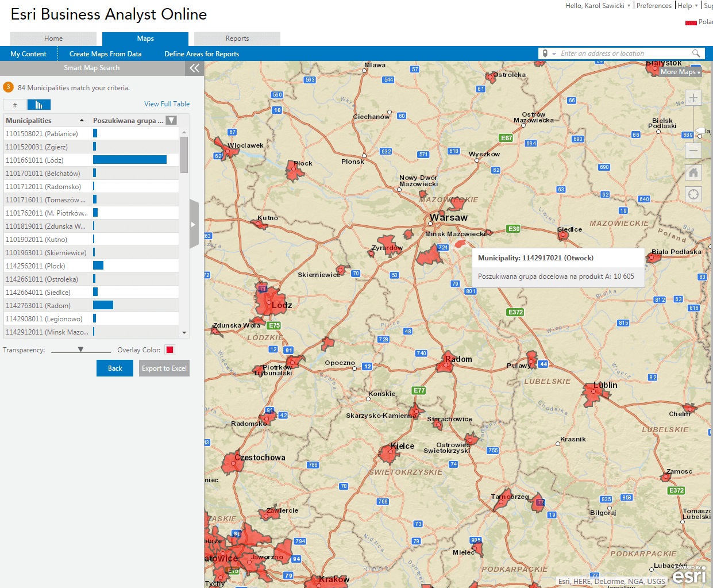713x588 pixels.
Task: Select the 1101661011 (Lódz) row
Action: pos(91,160)
